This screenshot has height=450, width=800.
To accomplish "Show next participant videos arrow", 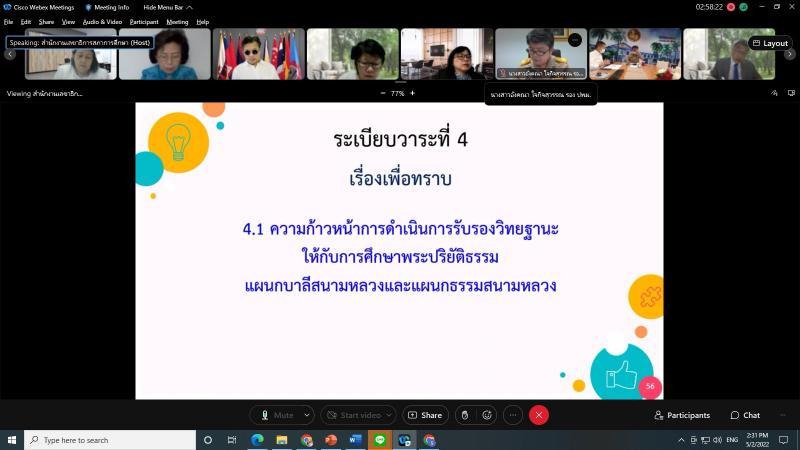I will (x=789, y=54).
